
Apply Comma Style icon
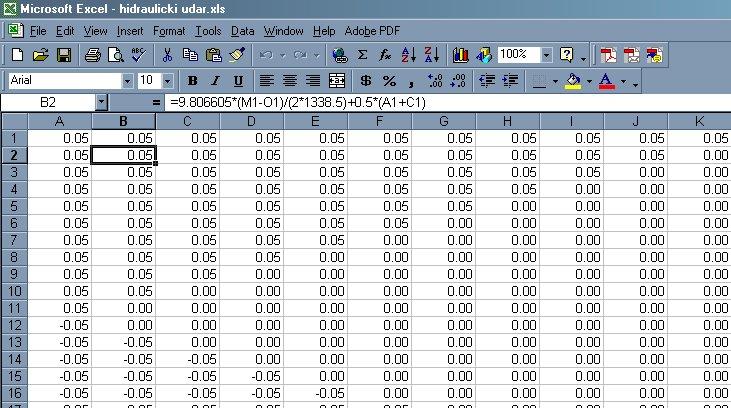(411, 81)
